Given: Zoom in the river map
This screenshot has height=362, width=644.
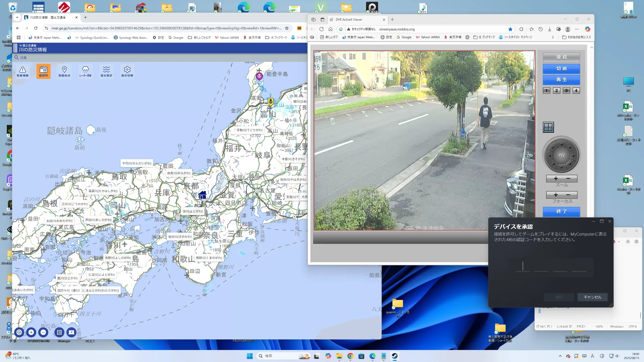Looking at the screenshot, I should pos(31,332).
